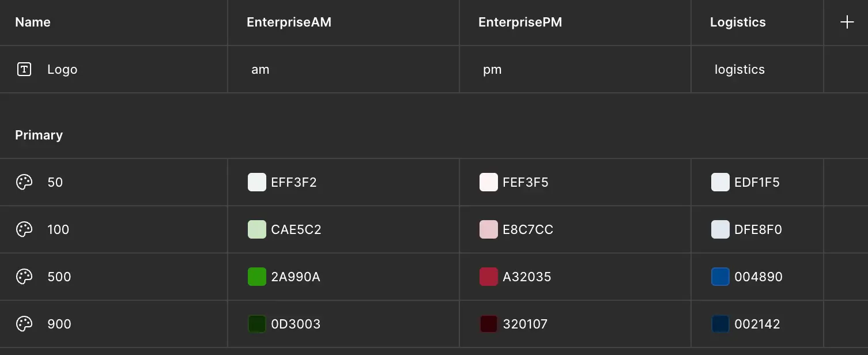The image size is (868, 355).
Task: Open the A32035 red color swatch
Action: 489,277
